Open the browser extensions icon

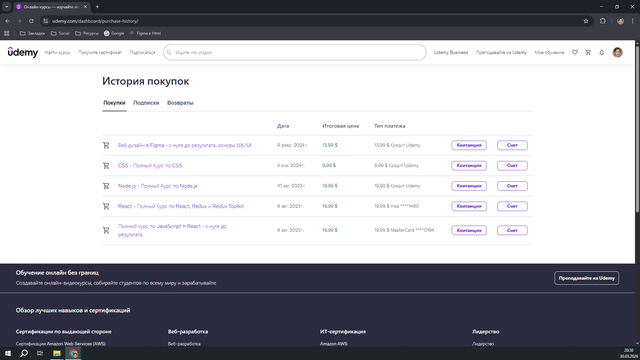pyautogui.click(x=603, y=21)
